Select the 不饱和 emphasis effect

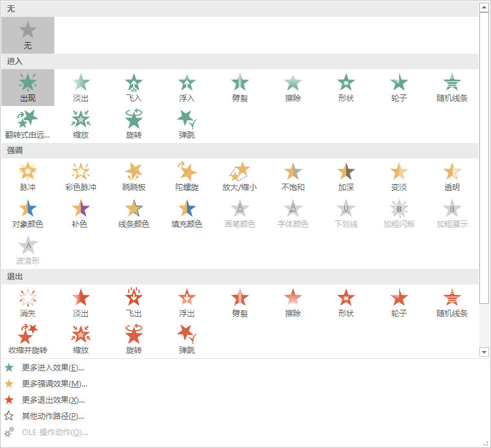coord(293,176)
